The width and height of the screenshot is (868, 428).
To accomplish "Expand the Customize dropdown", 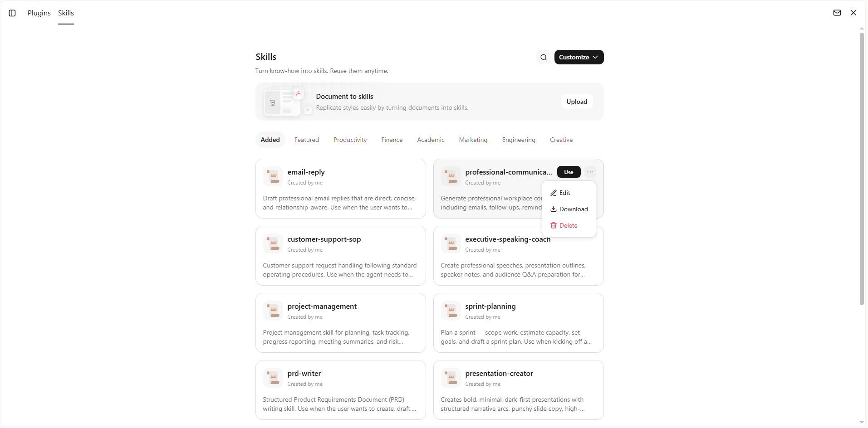I will (579, 57).
